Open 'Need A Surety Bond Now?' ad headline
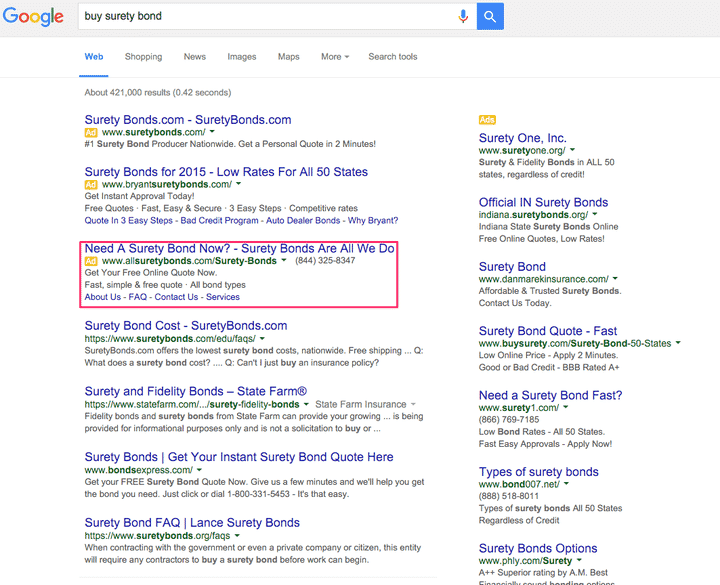This screenshot has height=585, width=720. coord(239,248)
